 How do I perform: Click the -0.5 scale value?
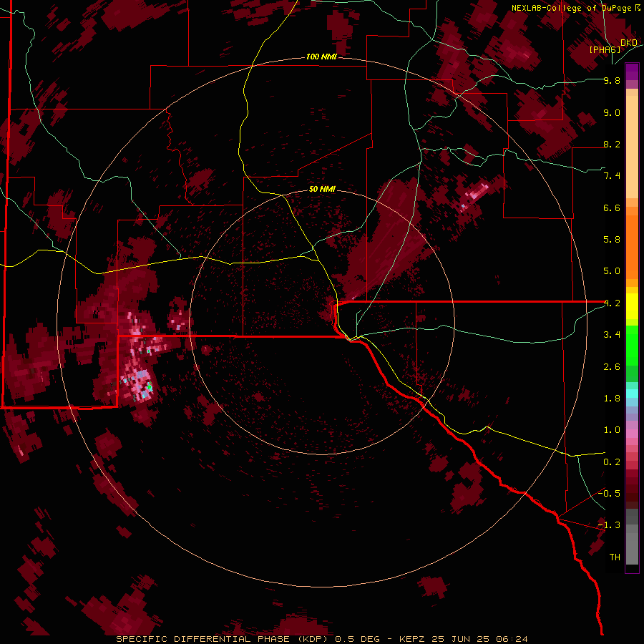tap(609, 494)
